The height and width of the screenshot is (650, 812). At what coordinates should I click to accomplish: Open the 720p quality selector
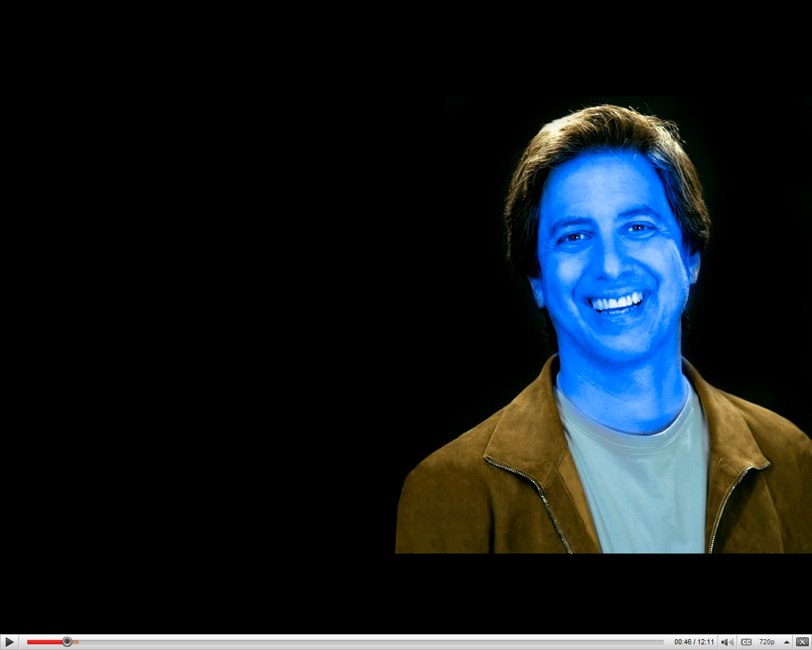(x=767, y=642)
